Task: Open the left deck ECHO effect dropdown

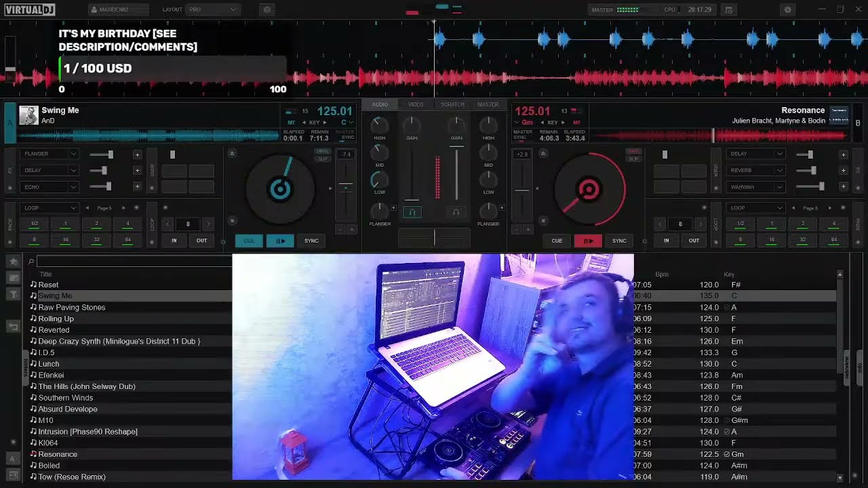Action: [50, 186]
